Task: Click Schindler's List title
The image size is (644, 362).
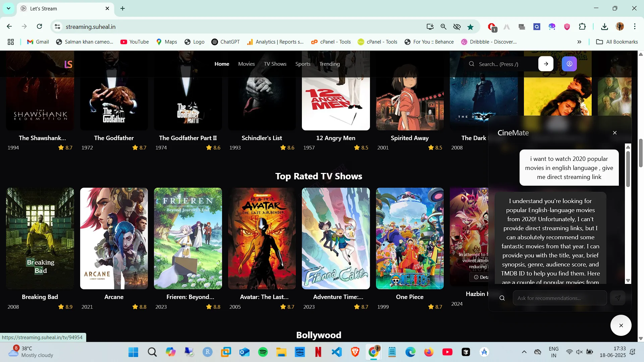Action: click(x=262, y=138)
